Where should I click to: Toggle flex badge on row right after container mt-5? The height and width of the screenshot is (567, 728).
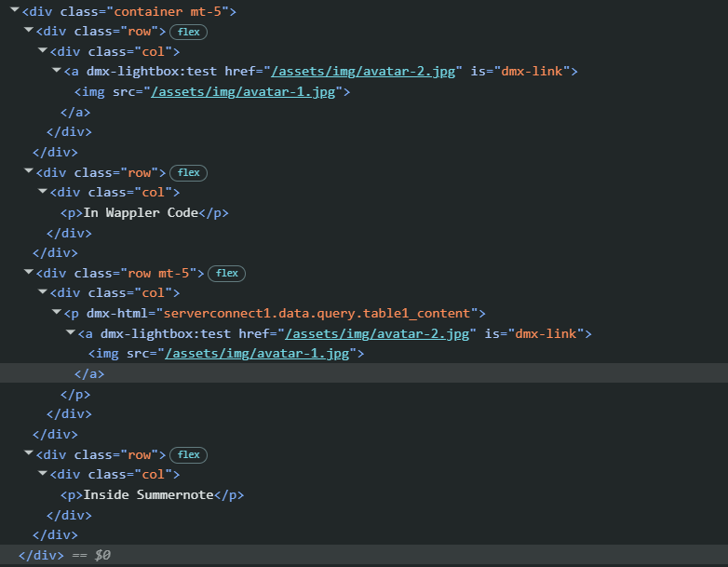point(188,32)
